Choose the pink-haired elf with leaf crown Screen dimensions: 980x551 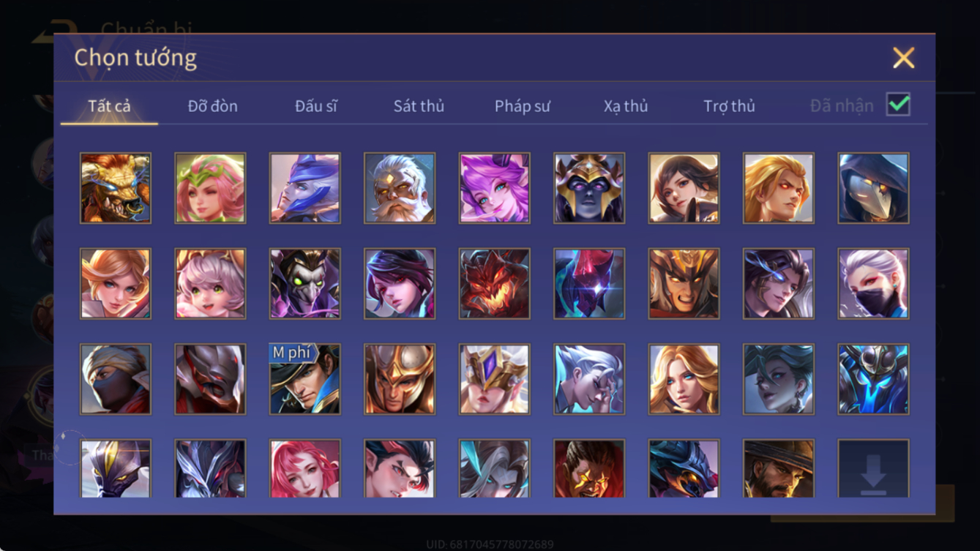coord(210,188)
